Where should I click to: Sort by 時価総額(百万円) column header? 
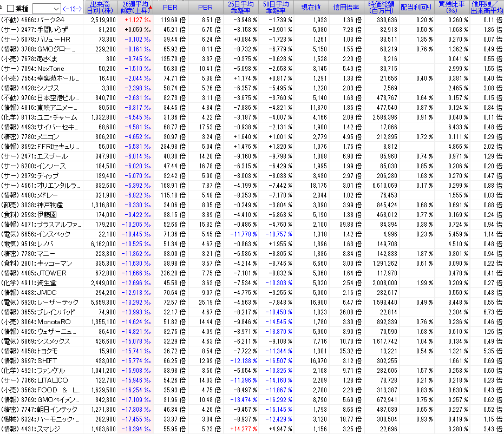coord(381,7)
